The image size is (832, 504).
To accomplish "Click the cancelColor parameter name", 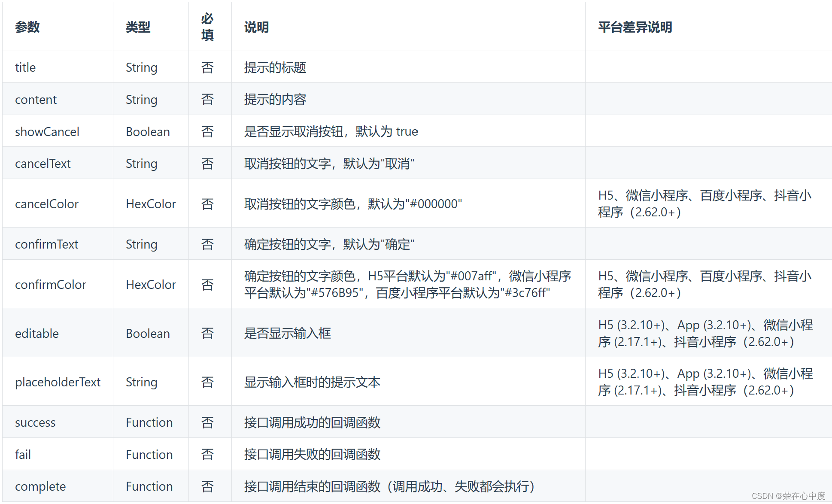I will coord(47,203).
